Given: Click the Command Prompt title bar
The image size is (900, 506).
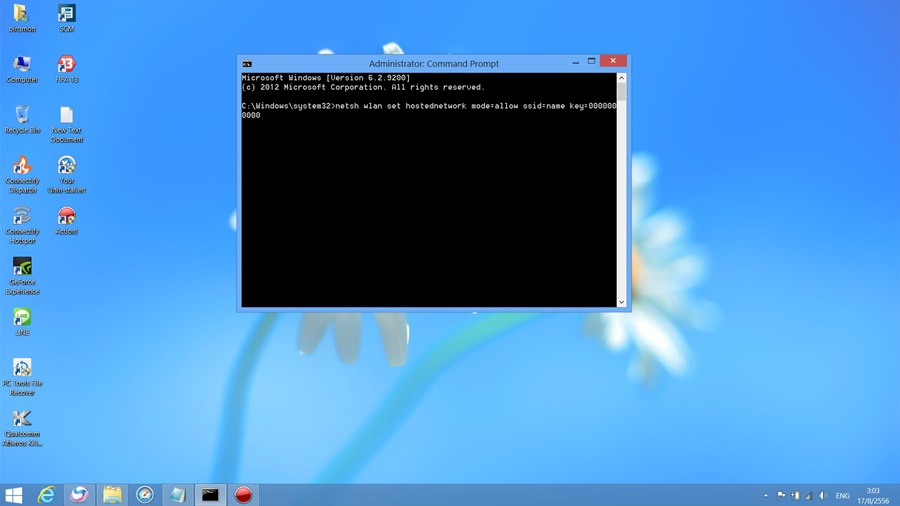Looking at the screenshot, I should pyautogui.click(x=433, y=64).
